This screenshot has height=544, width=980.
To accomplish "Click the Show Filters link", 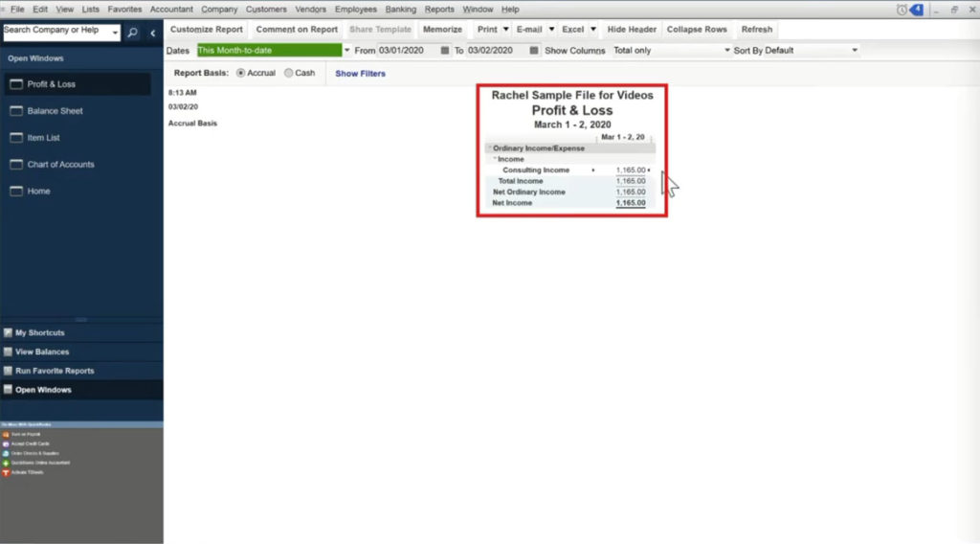I will click(360, 74).
